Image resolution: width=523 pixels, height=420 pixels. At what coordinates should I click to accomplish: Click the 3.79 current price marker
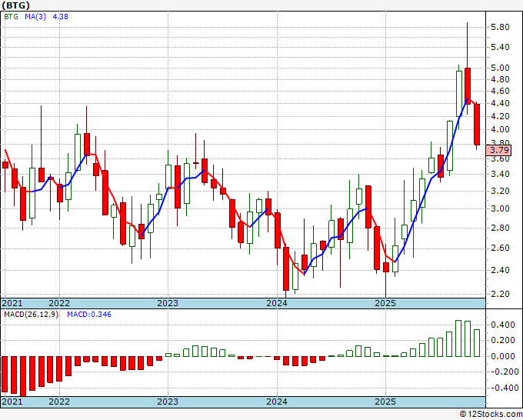[498, 150]
